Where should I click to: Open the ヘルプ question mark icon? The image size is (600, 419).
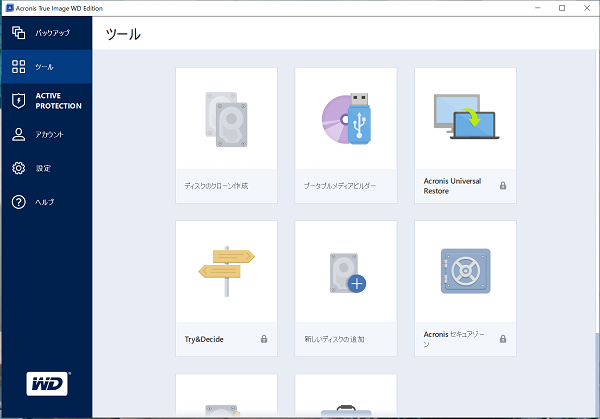[x=18, y=202]
